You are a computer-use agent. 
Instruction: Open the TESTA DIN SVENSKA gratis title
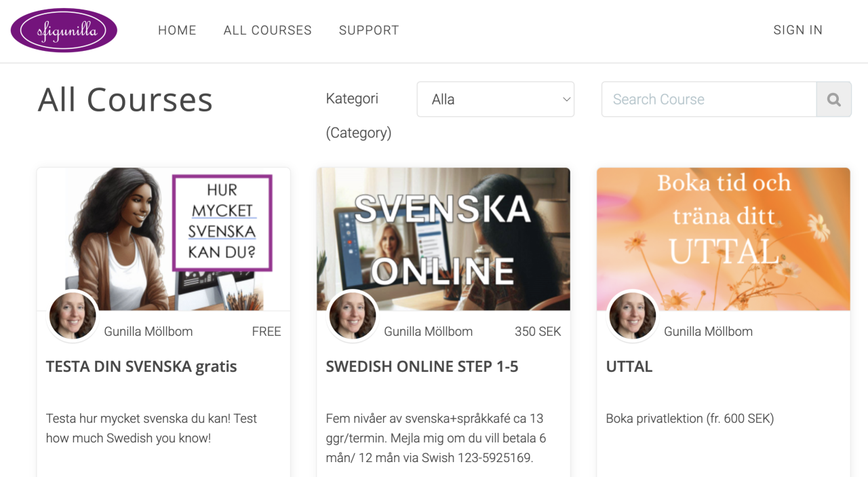(x=142, y=366)
